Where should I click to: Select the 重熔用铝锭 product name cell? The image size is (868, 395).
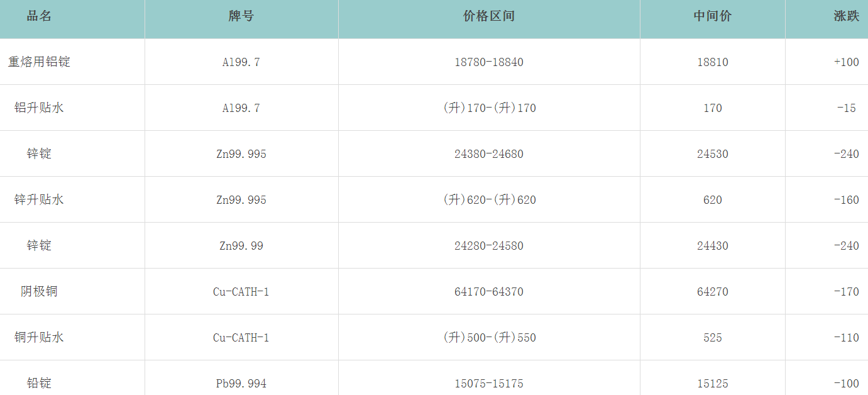[x=39, y=62]
